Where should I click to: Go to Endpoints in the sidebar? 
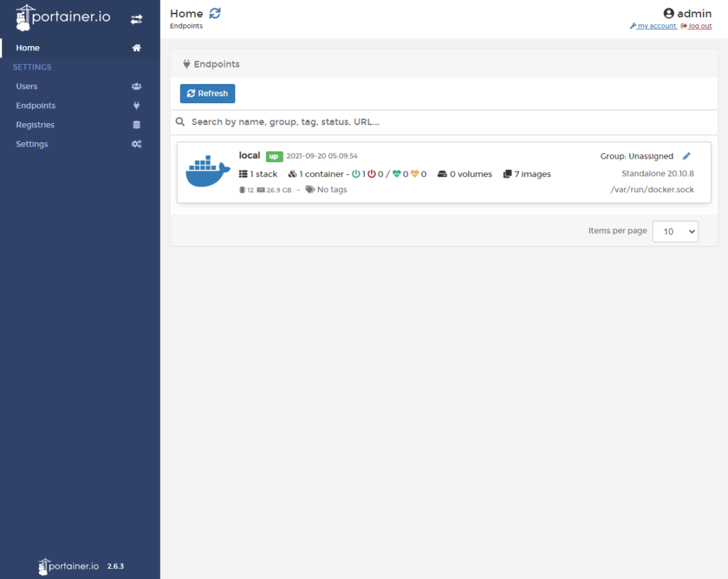80,105
